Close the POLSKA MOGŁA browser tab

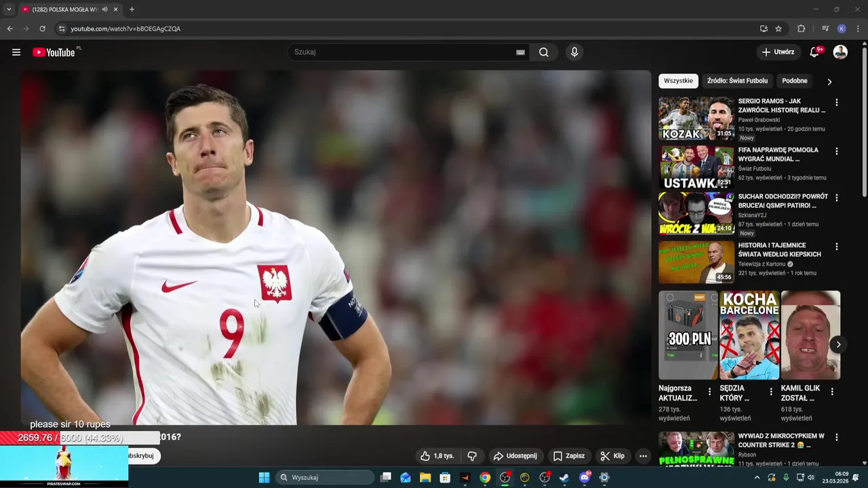click(115, 9)
